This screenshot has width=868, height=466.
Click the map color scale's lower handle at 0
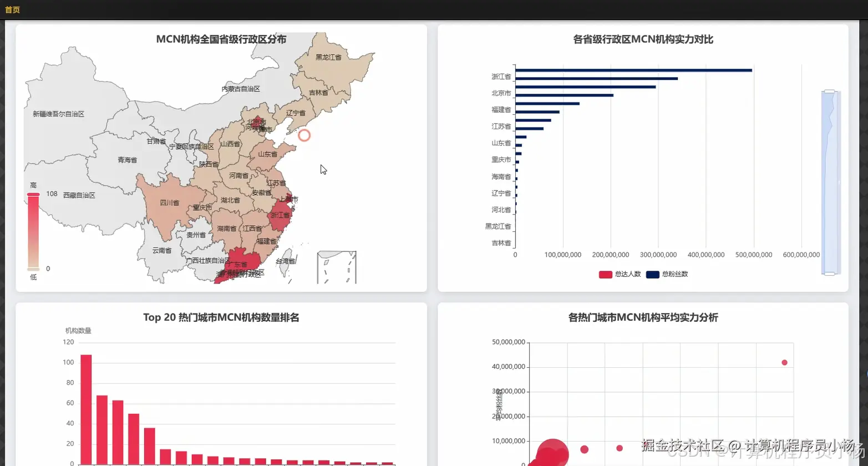(x=33, y=269)
